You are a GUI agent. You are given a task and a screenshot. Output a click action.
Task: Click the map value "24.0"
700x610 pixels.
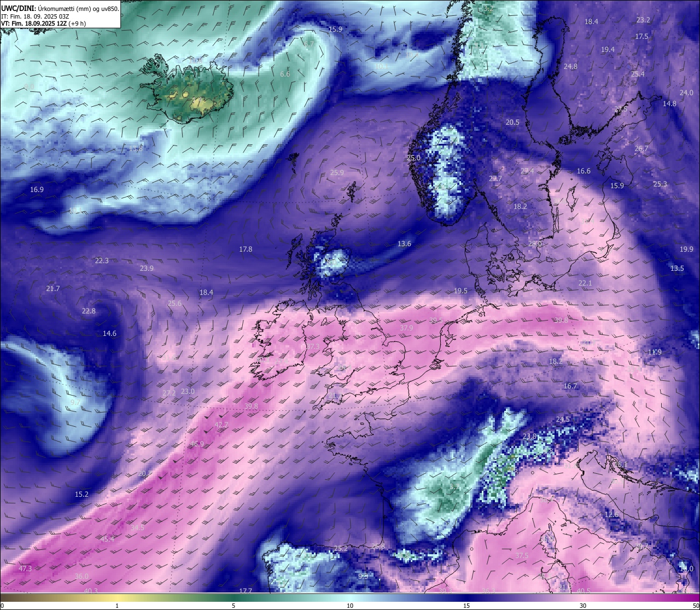tap(686, 93)
